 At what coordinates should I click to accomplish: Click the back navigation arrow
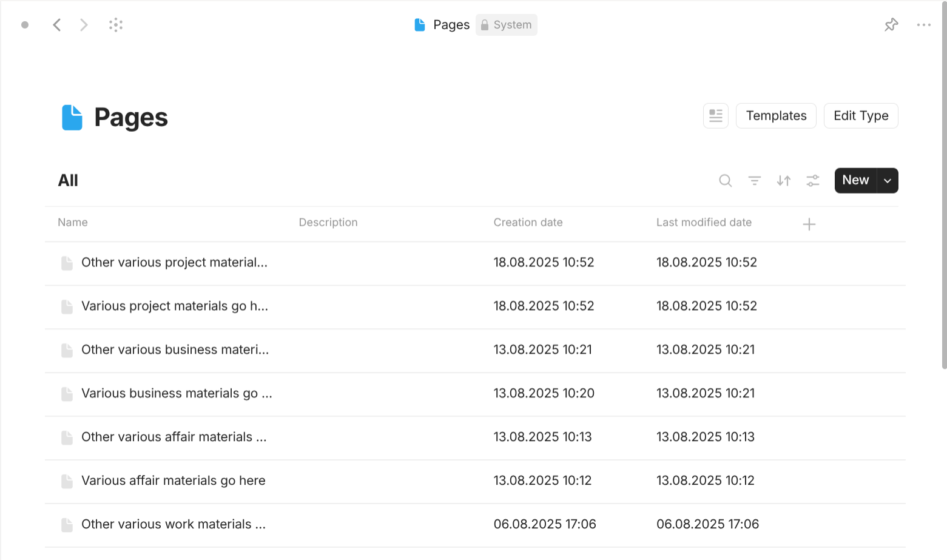click(x=57, y=25)
